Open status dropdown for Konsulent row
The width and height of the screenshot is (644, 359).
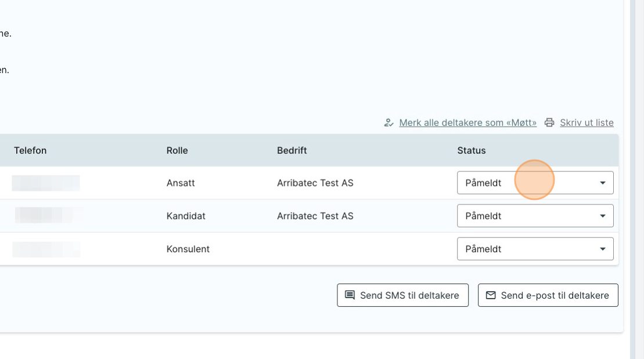click(x=535, y=249)
